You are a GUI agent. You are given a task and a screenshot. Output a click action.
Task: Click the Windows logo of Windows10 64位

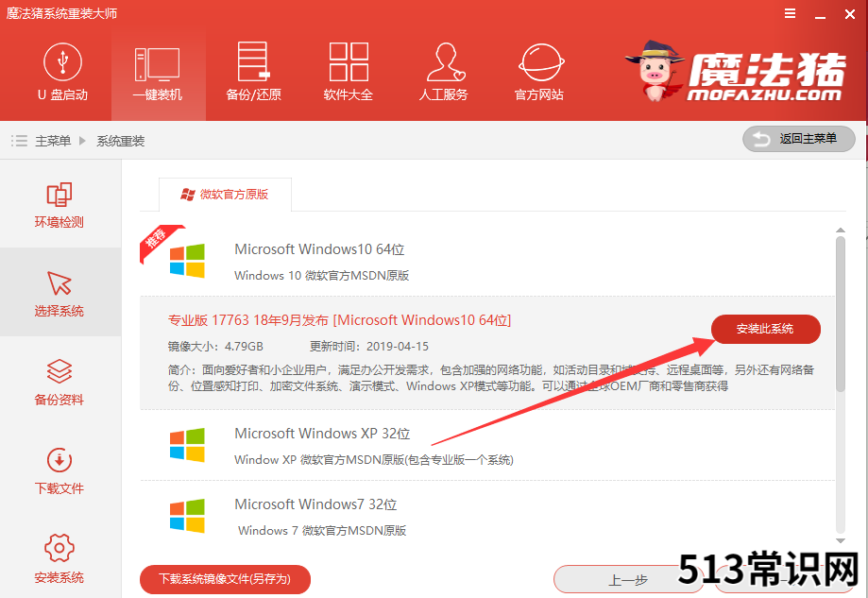[187, 260]
